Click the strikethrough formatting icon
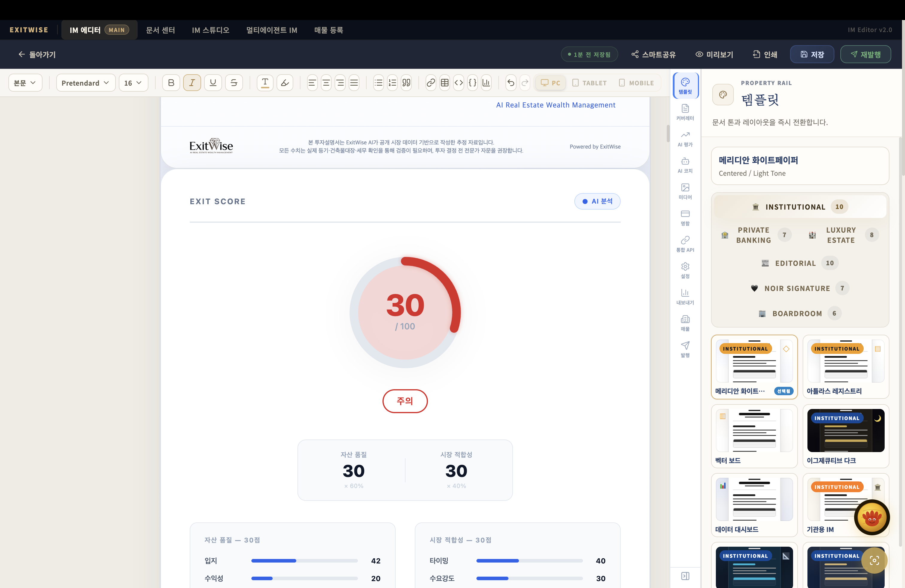 (x=234, y=83)
